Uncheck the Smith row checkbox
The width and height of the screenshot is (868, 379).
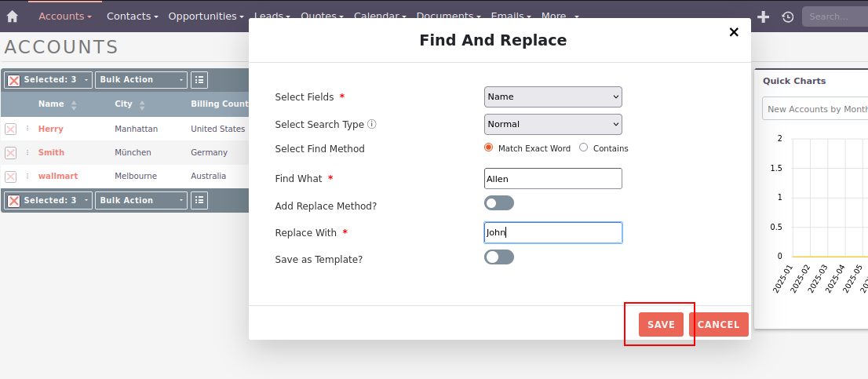pyautogui.click(x=11, y=152)
